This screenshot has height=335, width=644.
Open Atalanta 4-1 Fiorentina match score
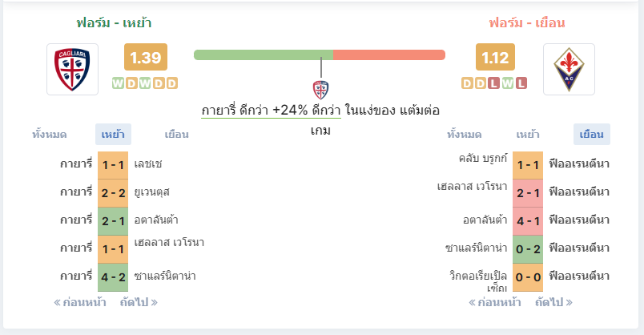point(528,220)
